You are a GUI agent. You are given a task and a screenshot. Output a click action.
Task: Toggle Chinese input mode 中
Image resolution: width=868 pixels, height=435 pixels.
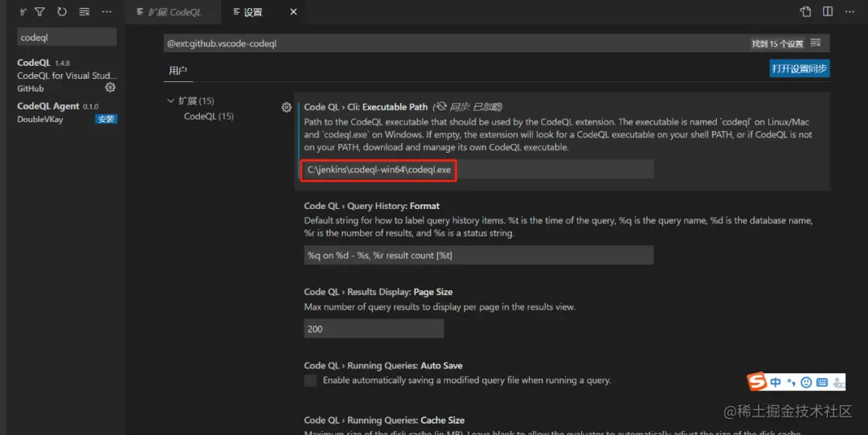[x=776, y=383]
